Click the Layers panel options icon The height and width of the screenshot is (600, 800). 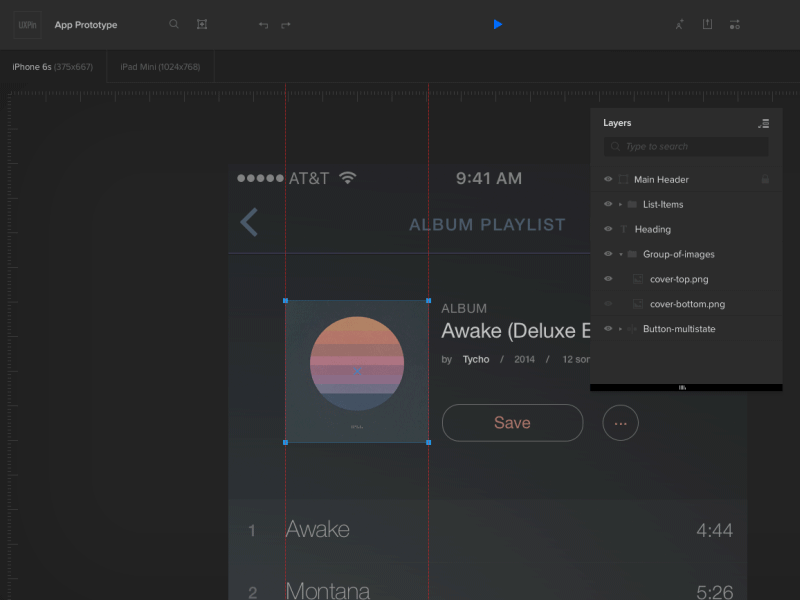pyautogui.click(x=763, y=123)
